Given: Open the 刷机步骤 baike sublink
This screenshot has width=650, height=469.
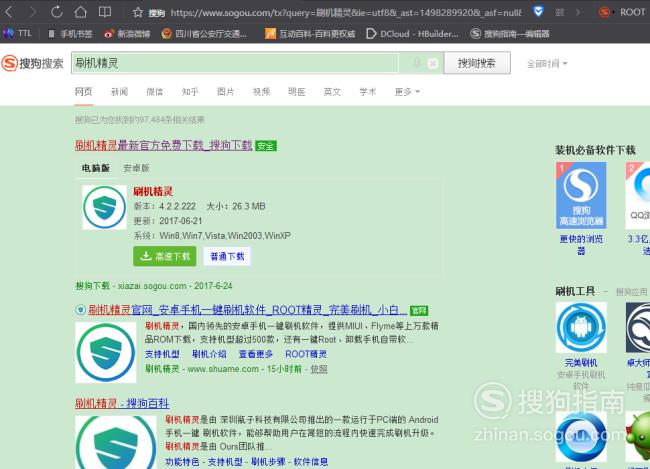Looking at the screenshot, I should coord(268,462).
